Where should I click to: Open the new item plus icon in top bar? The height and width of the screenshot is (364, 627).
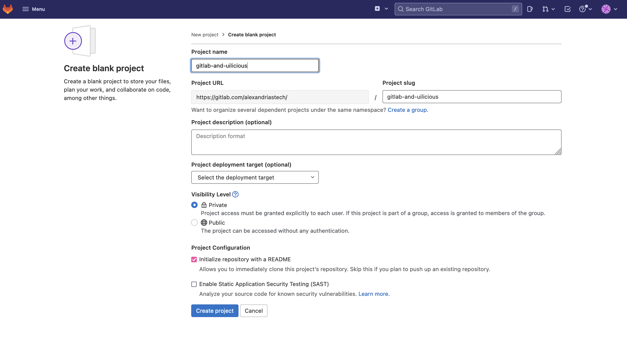[377, 9]
